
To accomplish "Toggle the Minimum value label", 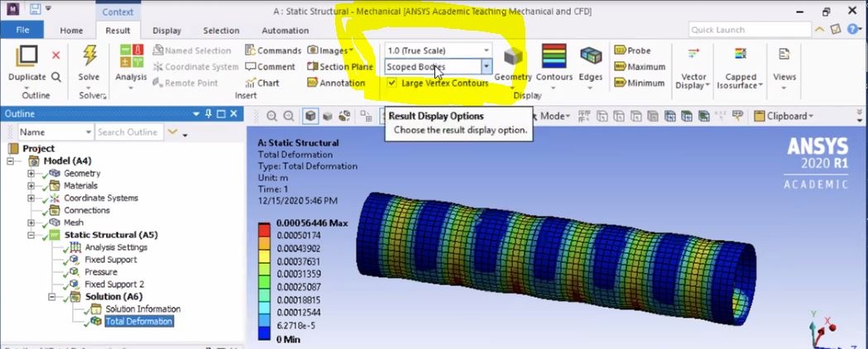I will [639, 83].
